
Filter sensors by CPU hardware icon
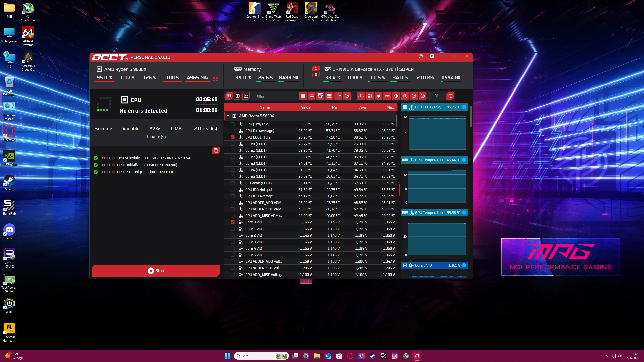tap(303, 96)
